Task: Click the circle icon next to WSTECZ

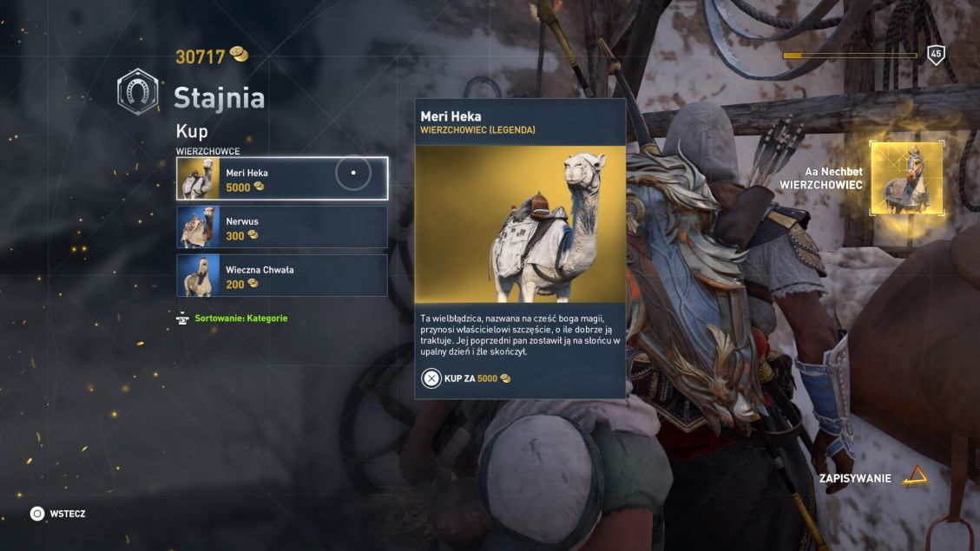Action: [x=37, y=514]
